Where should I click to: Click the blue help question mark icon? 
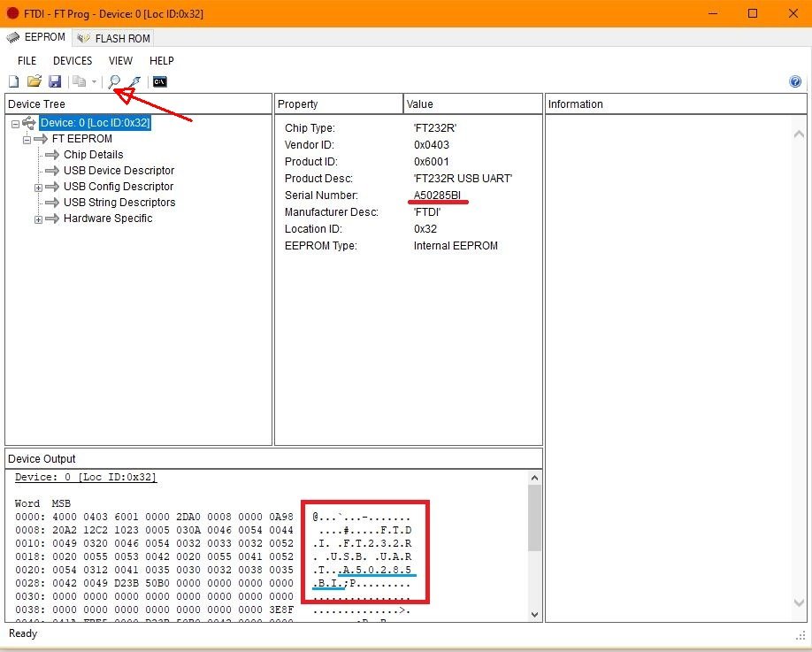click(794, 82)
